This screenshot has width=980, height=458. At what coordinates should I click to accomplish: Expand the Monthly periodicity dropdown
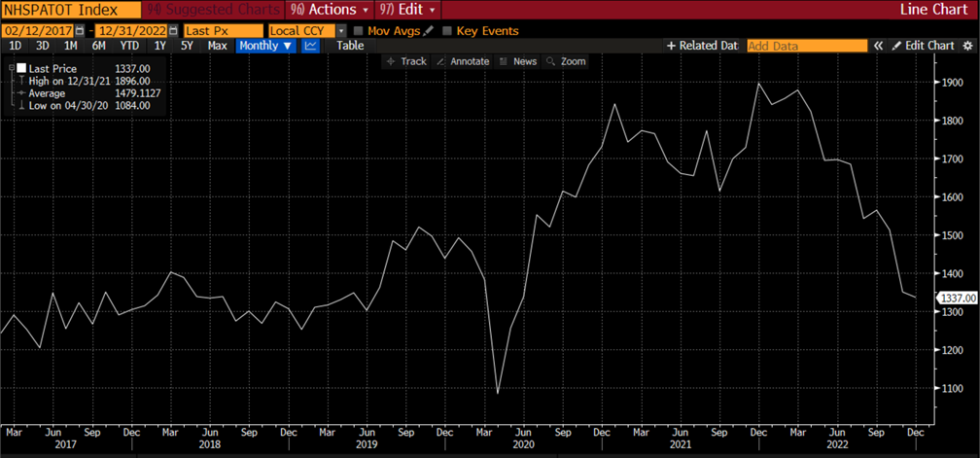(265, 46)
